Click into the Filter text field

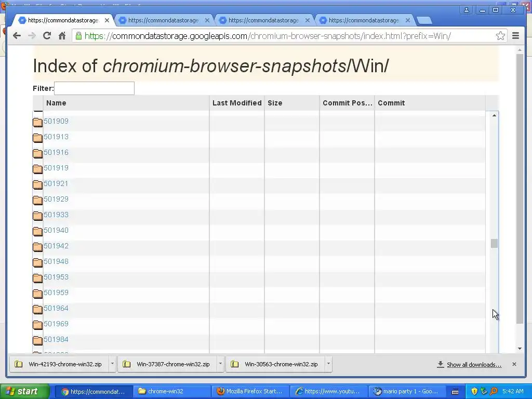[x=94, y=88]
